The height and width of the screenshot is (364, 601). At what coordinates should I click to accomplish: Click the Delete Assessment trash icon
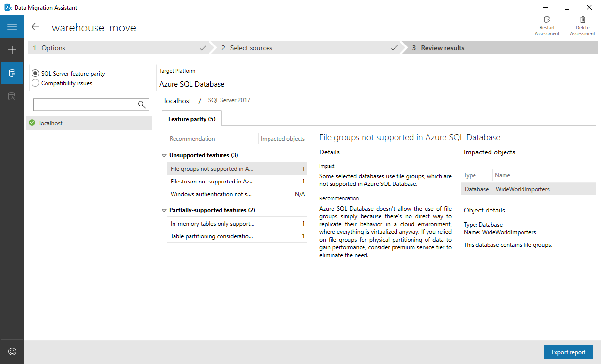point(582,20)
